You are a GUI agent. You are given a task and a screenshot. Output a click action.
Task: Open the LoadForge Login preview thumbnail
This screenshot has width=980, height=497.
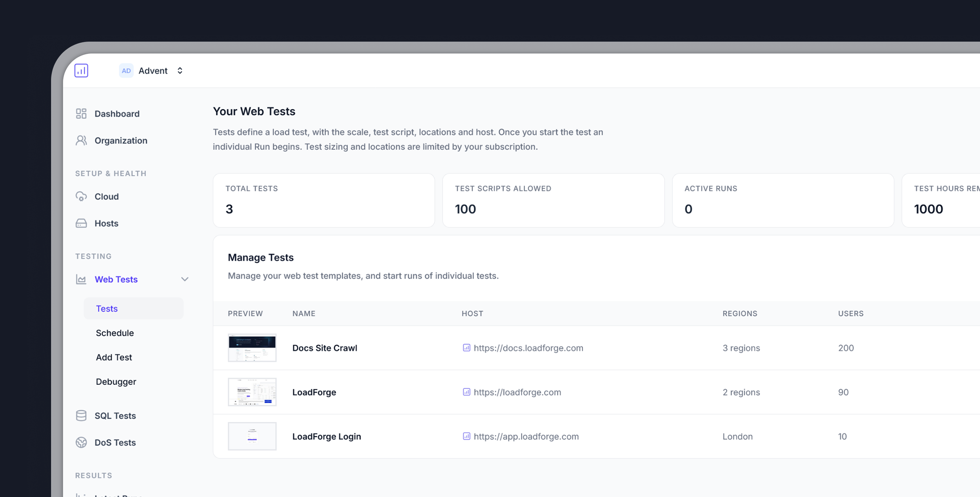click(x=252, y=436)
